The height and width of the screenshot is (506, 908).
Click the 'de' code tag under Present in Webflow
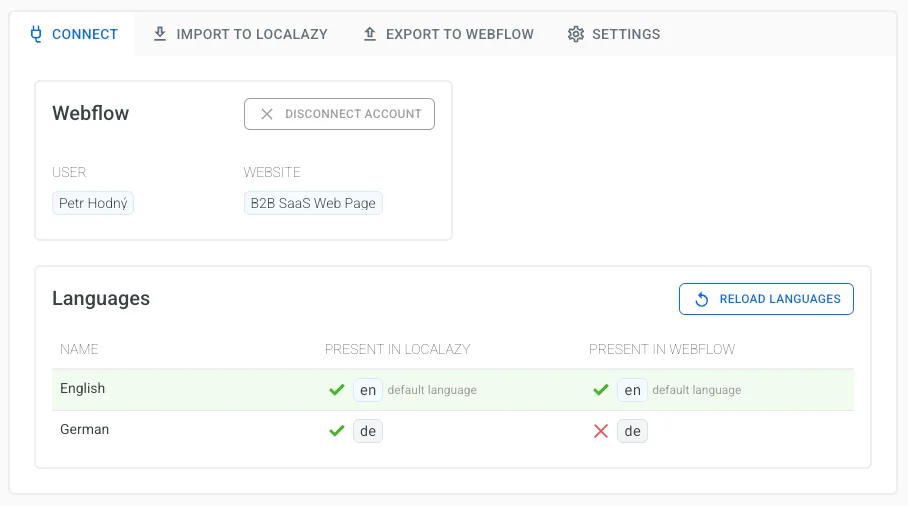(632, 431)
